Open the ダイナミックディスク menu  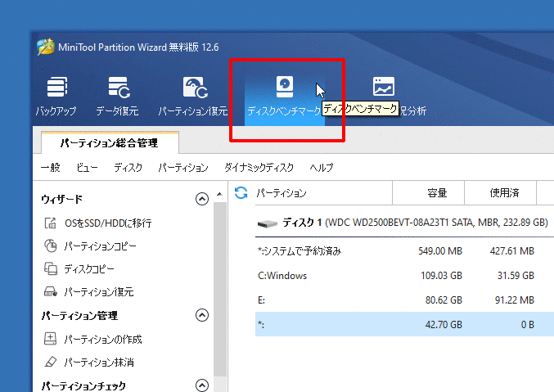click(259, 167)
